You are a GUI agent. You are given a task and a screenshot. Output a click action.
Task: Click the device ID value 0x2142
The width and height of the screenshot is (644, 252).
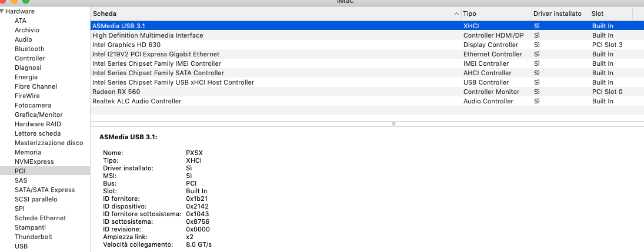198,206
